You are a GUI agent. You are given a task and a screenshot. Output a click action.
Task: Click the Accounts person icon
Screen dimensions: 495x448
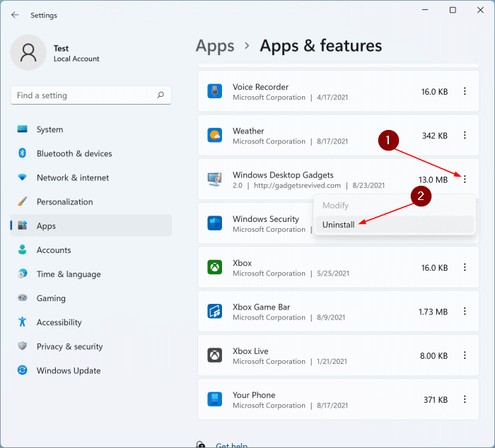[23, 249]
